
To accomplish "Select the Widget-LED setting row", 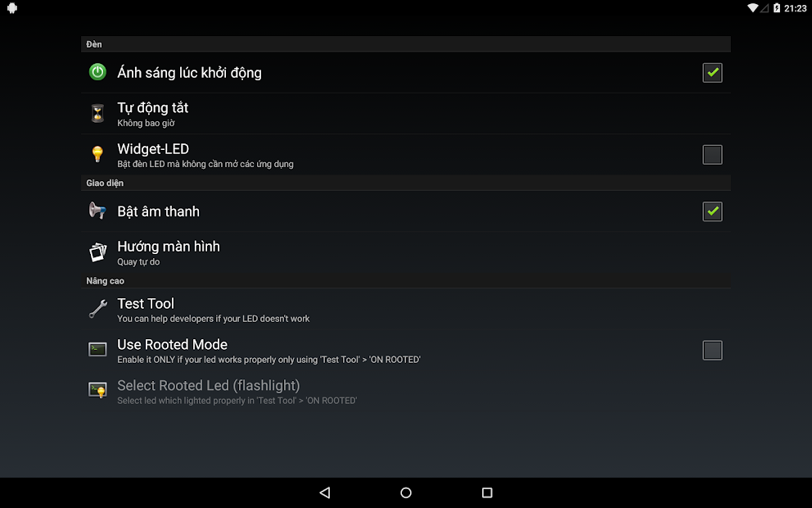I will point(405,155).
